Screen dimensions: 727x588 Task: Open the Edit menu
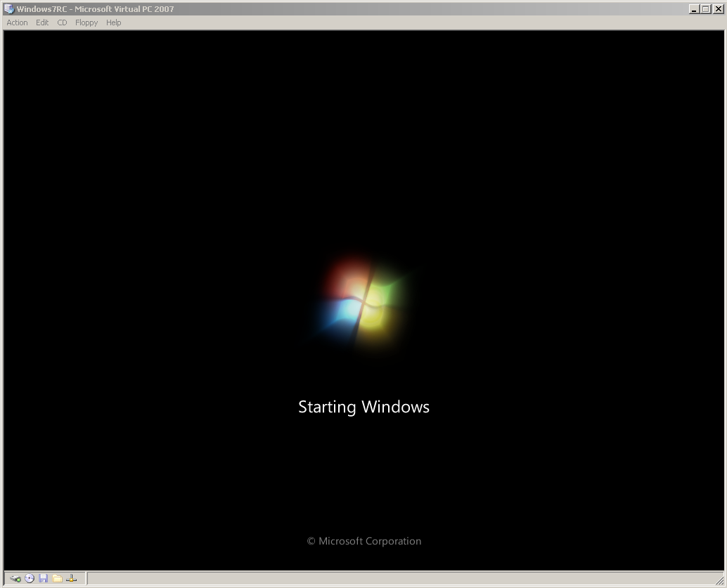click(42, 22)
